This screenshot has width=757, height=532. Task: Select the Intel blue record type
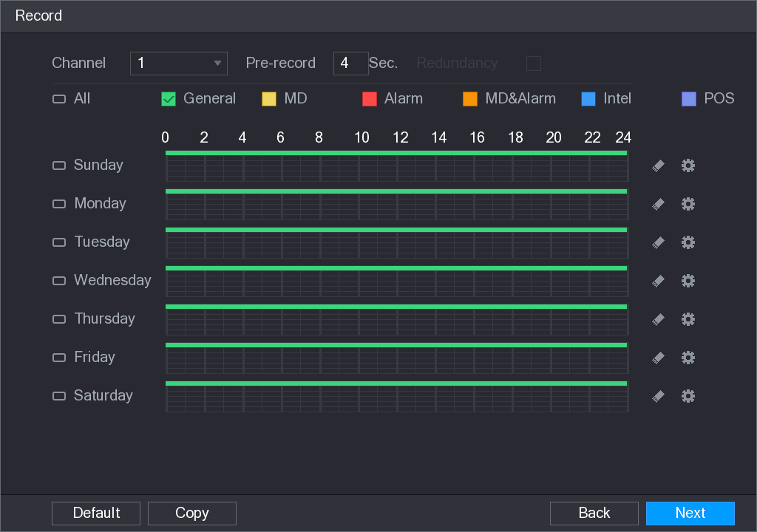[588, 99]
